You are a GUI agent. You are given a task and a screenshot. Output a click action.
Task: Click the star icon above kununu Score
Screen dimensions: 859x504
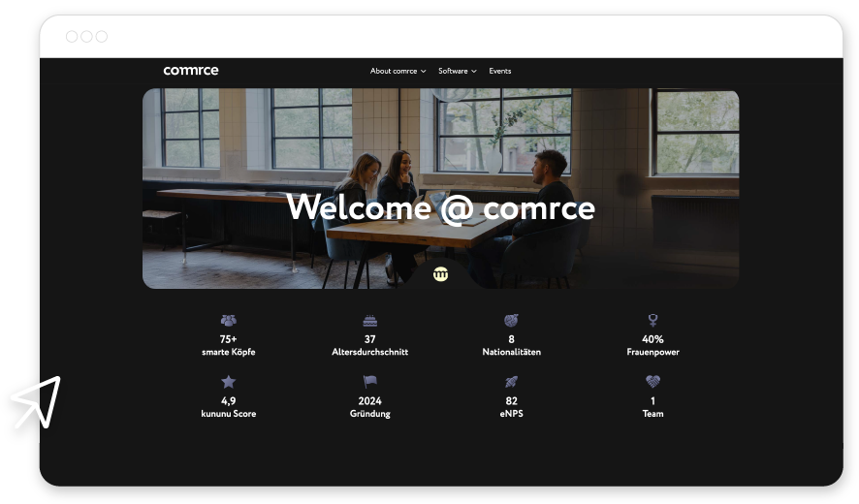[229, 381]
